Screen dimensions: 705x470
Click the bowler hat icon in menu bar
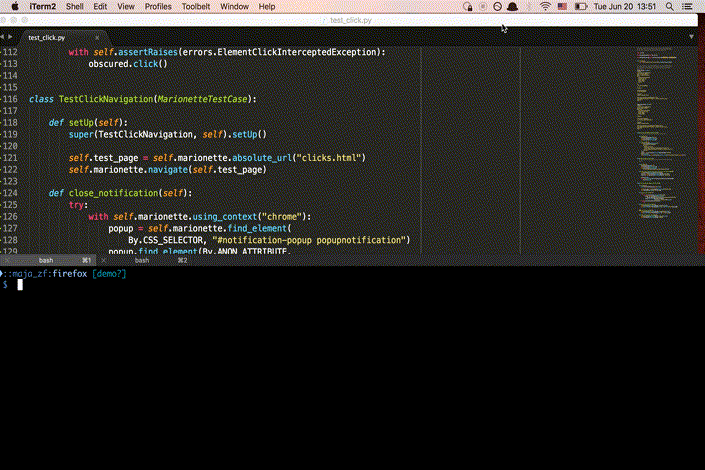512,6
